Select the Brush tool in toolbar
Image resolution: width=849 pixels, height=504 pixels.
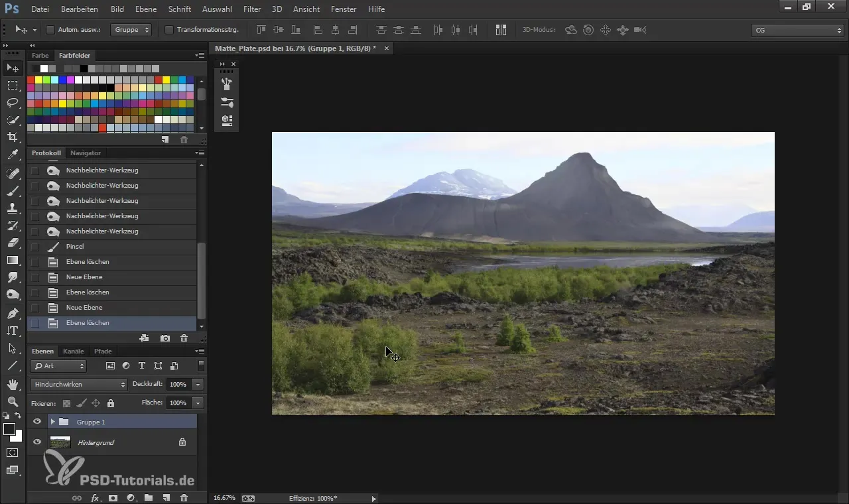13,191
